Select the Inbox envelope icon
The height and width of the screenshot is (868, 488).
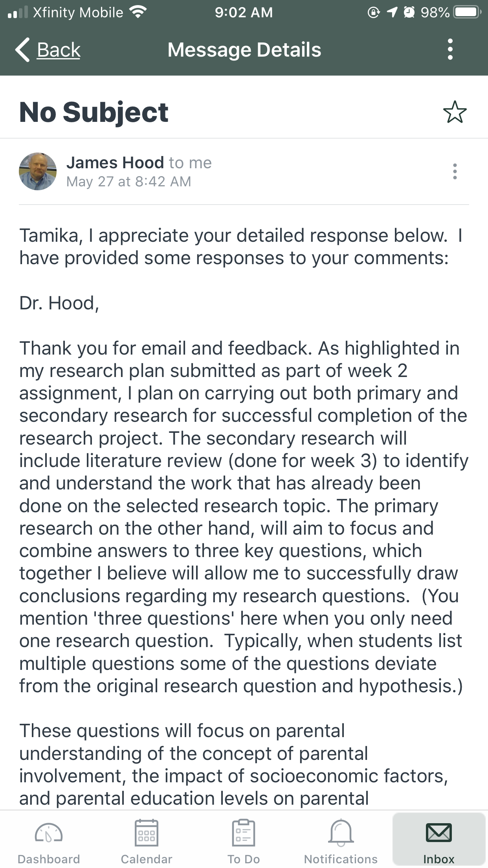coord(439,832)
